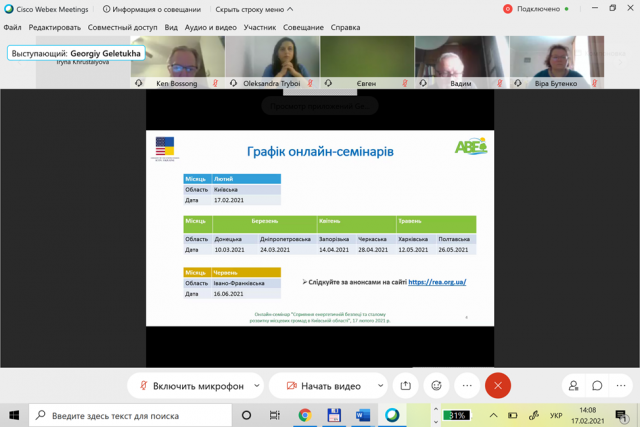Open the Справка menu
The width and height of the screenshot is (640, 427).
345,27
